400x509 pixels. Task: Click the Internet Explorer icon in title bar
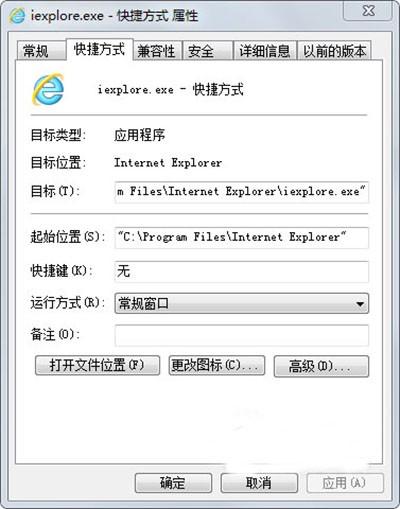pyautogui.click(x=17, y=16)
